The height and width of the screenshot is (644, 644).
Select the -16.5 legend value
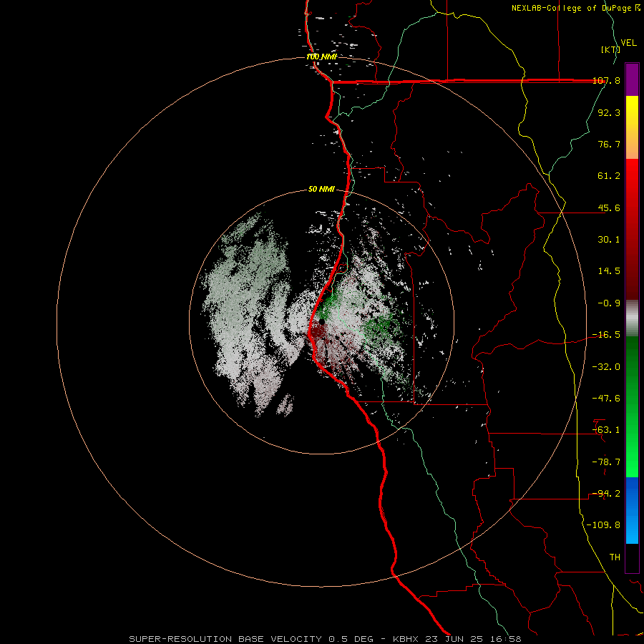pos(606,335)
